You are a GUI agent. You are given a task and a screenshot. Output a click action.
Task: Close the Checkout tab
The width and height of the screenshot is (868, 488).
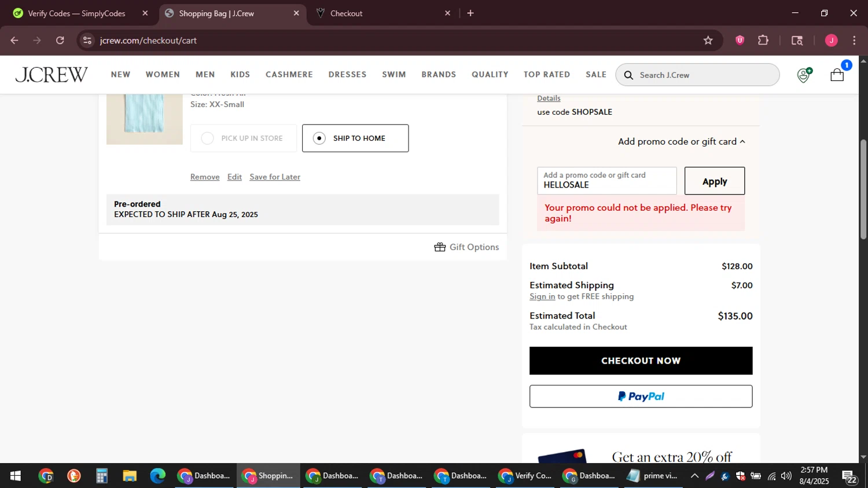tap(447, 13)
